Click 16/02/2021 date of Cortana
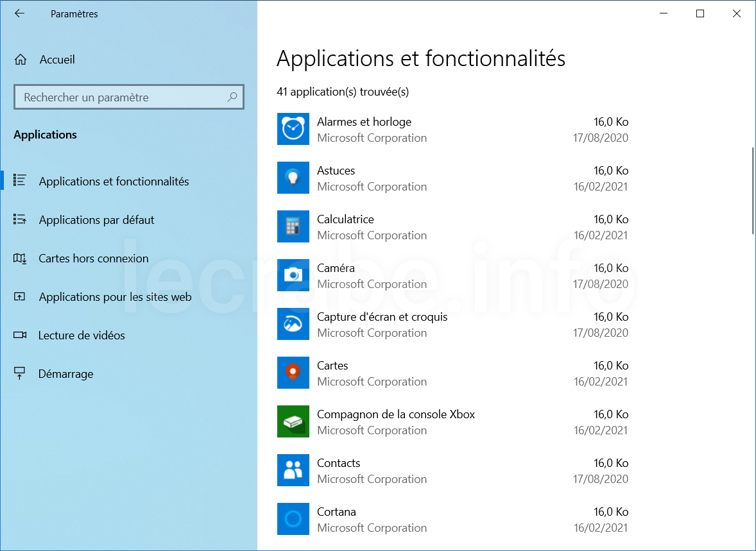Screen dimensions: 756x551 point(601,528)
